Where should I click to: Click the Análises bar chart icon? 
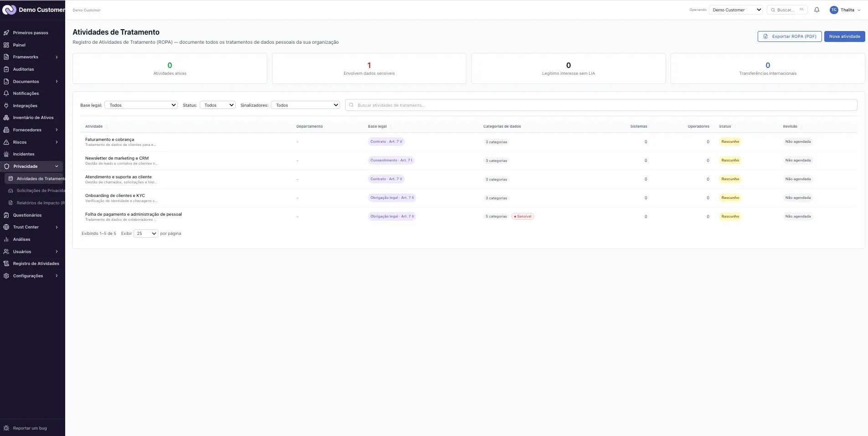[6, 239]
